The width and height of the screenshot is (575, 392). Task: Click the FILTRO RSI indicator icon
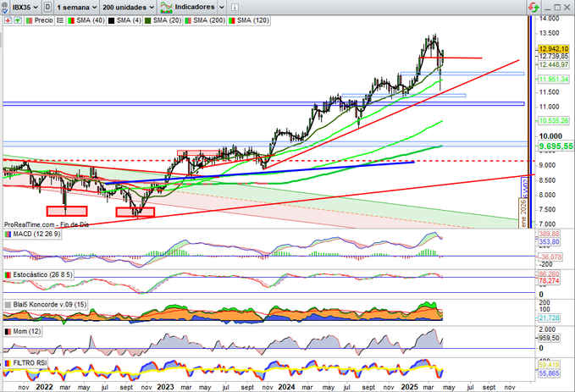coord(8,362)
